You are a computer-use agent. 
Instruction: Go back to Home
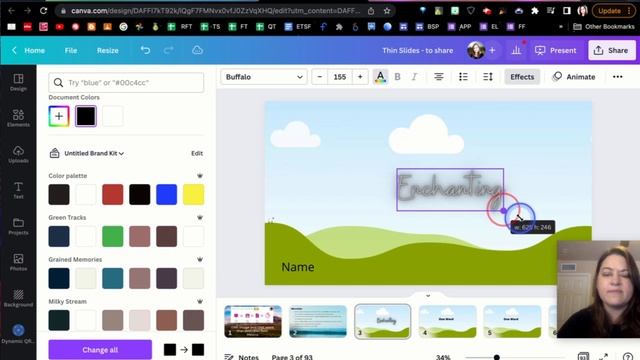click(x=29, y=50)
